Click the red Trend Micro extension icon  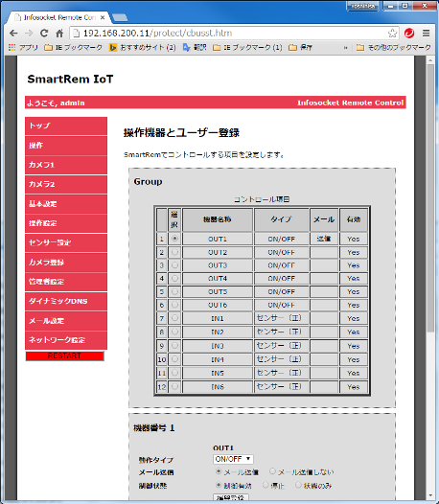pos(409,33)
